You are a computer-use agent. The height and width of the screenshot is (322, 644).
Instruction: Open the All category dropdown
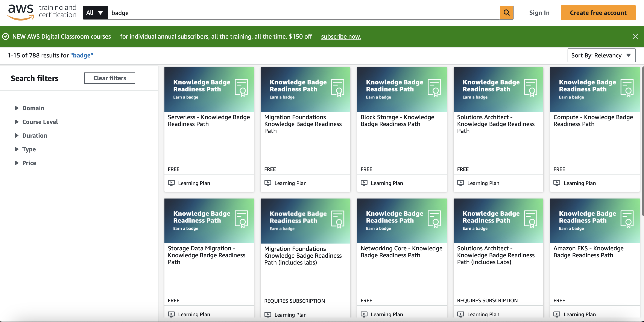[95, 13]
